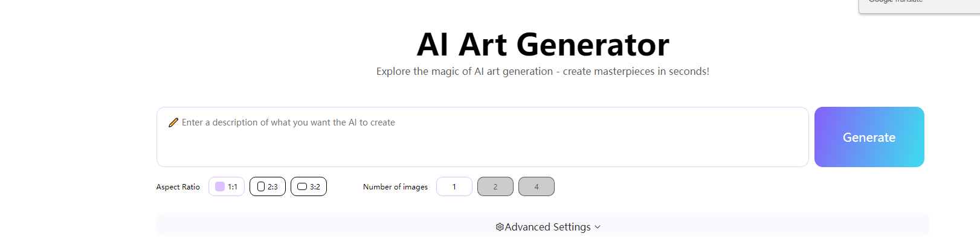Click the AI Art Generator heading
Viewport: 980px width, 251px height.
point(543,44)
